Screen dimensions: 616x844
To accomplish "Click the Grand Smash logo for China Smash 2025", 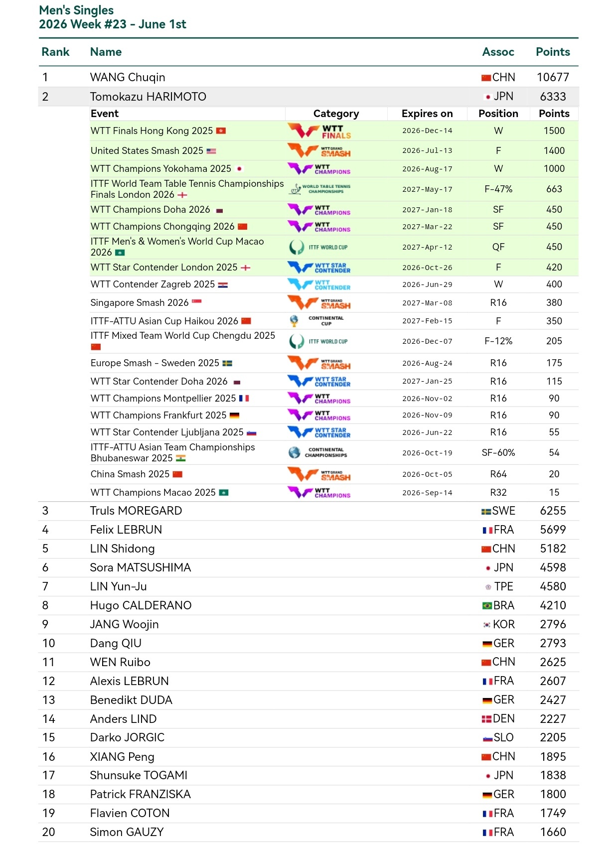I will pyautogui.click(x=319, y=474).
